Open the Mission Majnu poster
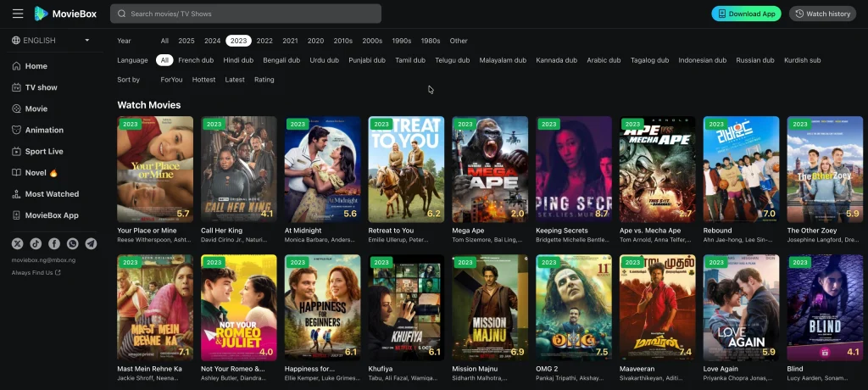Image resolution: width=868 pixels, height=390 pixels. 490,308
